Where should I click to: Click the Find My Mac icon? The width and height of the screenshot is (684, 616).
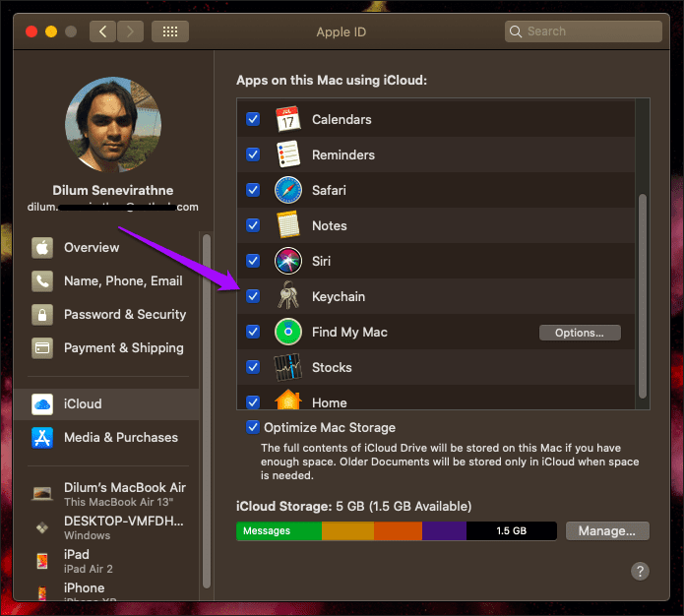point(288,332)
